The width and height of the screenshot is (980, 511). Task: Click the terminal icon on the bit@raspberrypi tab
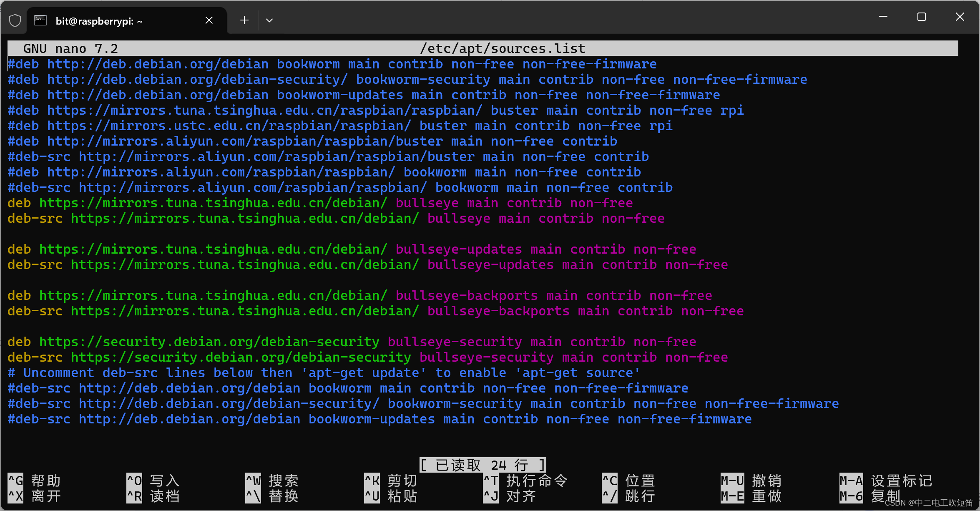tap(40, 20)
